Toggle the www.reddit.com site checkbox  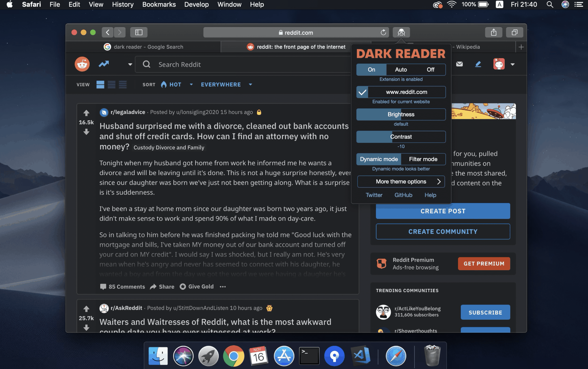pos(362,92)
